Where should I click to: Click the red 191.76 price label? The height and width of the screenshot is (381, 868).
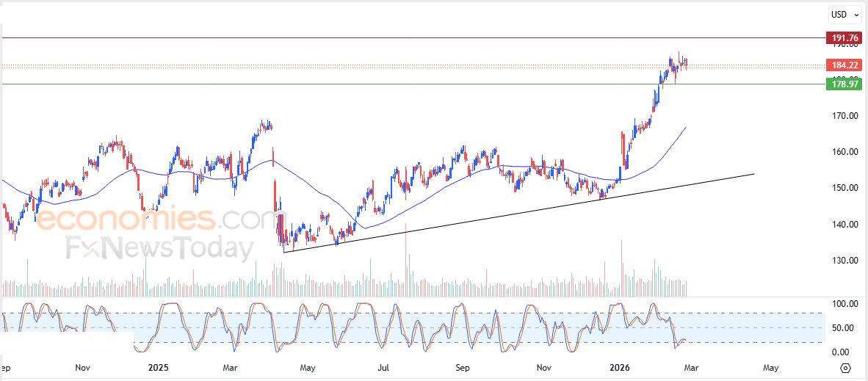844,38
